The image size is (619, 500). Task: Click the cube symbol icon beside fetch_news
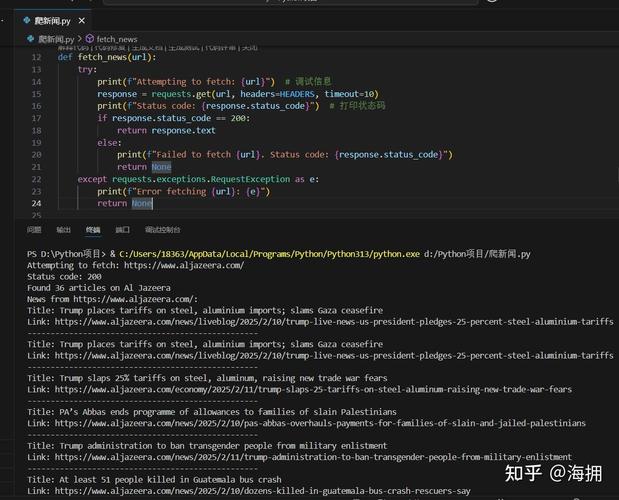point(90,38)
